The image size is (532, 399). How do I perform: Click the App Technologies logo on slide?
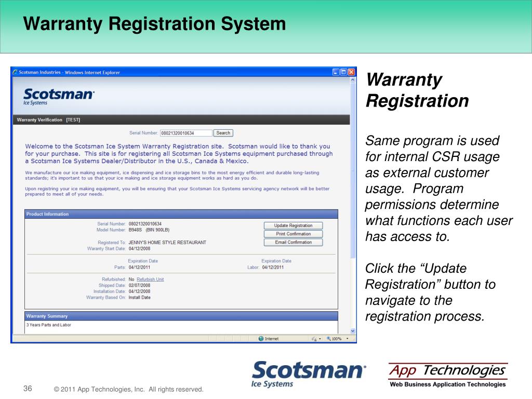point(448,375)
